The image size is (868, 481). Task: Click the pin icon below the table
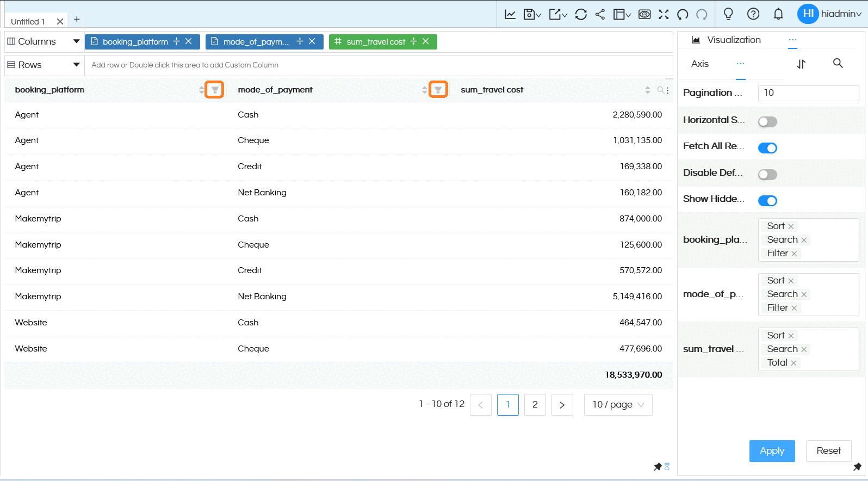tap(658, 467)
